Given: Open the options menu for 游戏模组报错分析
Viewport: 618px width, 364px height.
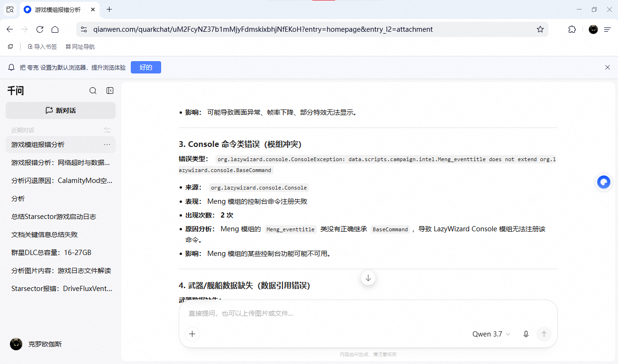Looking at the screenshot, I should (107, 145).
